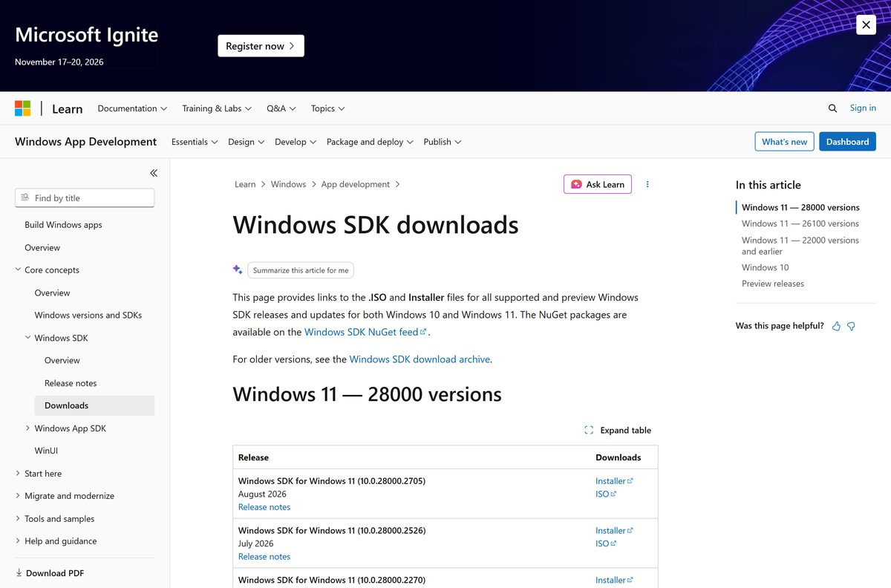
Task: Open Windows SDK download archive link
Action: tap(420, 359)
